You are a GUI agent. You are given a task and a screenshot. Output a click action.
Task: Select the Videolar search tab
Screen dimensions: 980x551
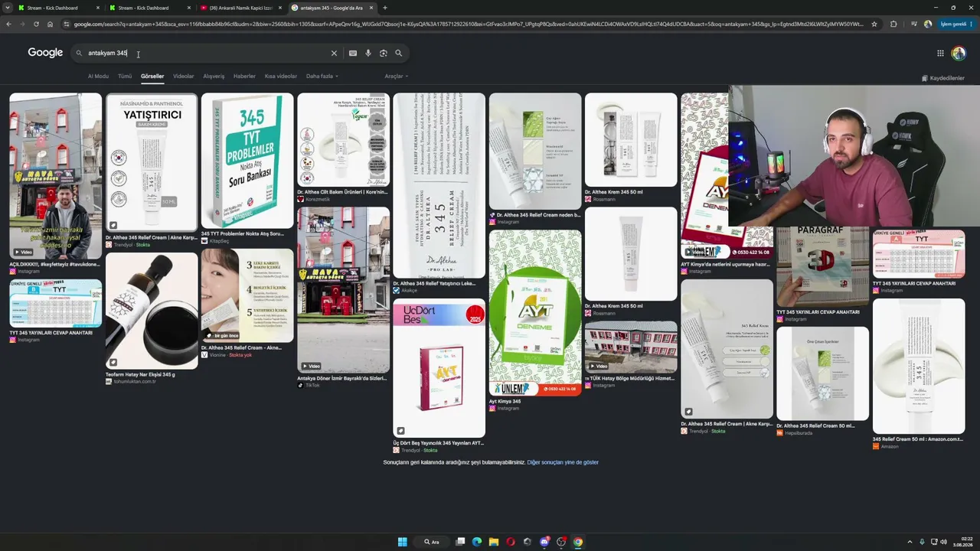(x=184, y=77)
